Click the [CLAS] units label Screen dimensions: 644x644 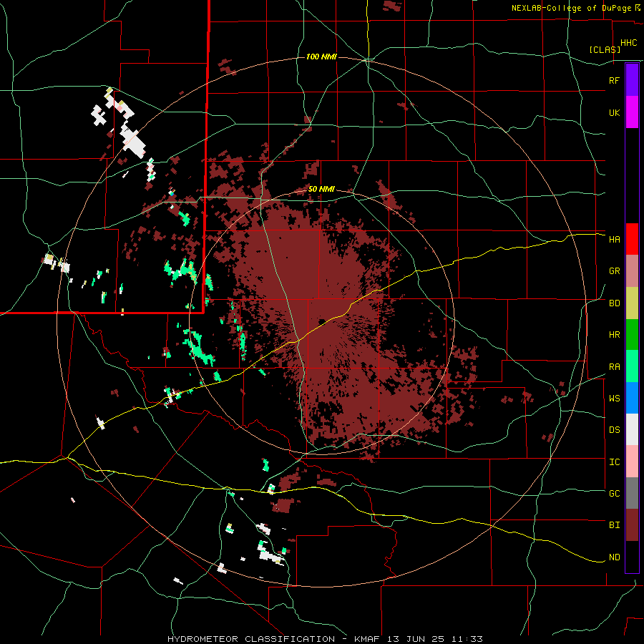605,49
